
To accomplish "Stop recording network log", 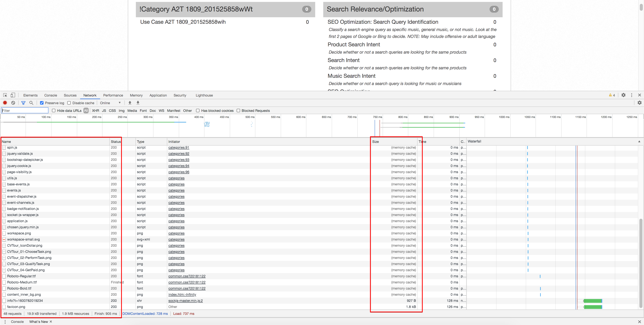I will (5, 103).
